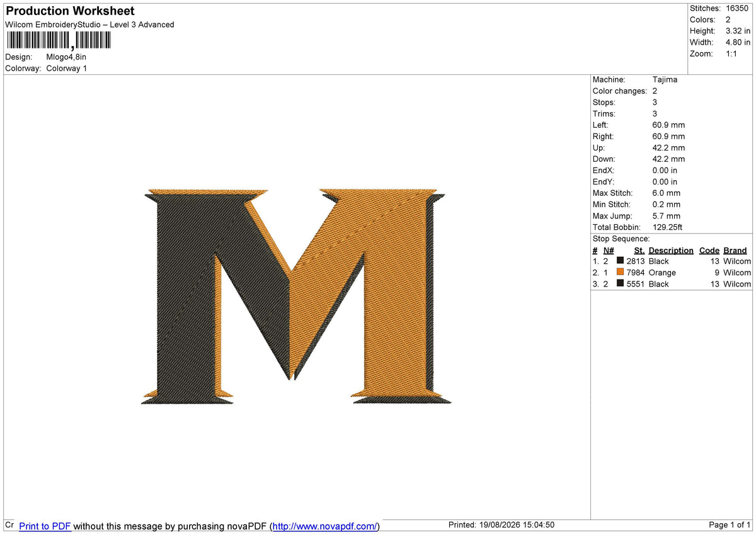This screenshot has height=534, width=756.
Task: Click the Color changes label
Action: pyautogui.click(x=620, y=91)
